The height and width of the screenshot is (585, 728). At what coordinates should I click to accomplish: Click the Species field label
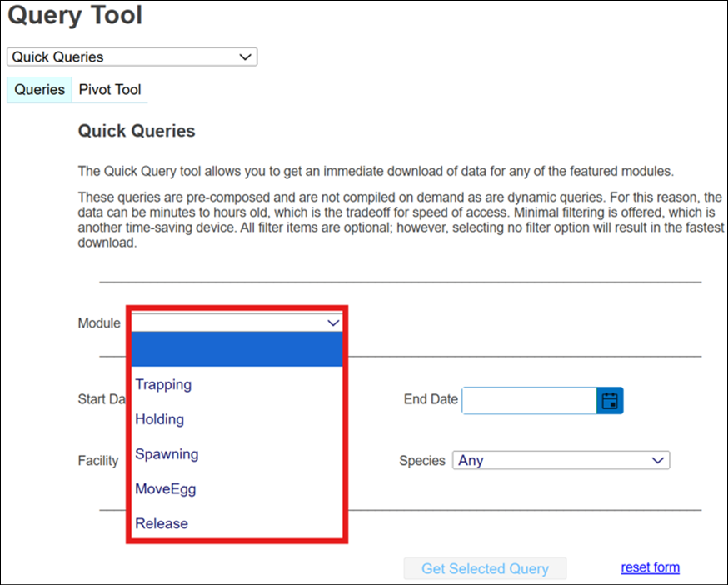tap(422, 460)
